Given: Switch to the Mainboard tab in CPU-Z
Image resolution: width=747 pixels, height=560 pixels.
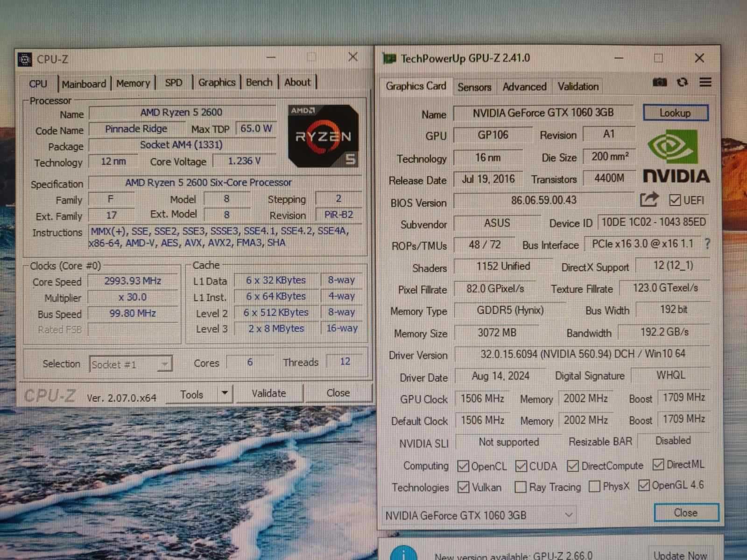Looking at the screenshot, I should pos(84,84).
